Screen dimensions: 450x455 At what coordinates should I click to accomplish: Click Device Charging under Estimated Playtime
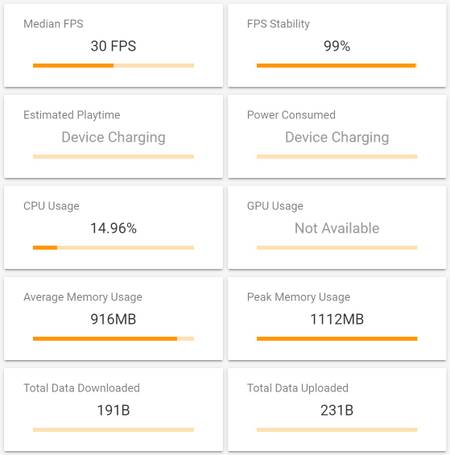[x=113, y=137]
